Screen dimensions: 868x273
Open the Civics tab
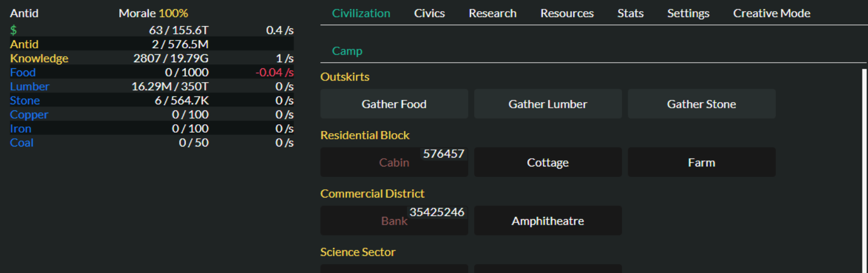[429, 13]
